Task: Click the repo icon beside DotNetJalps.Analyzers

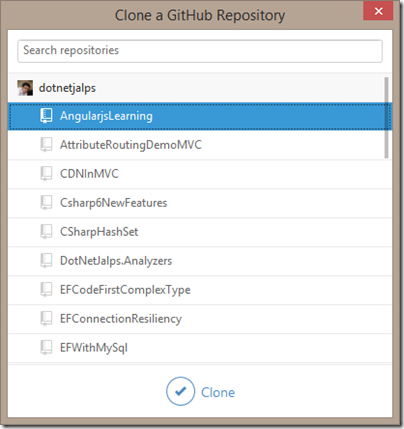Action: click(46, 261)
